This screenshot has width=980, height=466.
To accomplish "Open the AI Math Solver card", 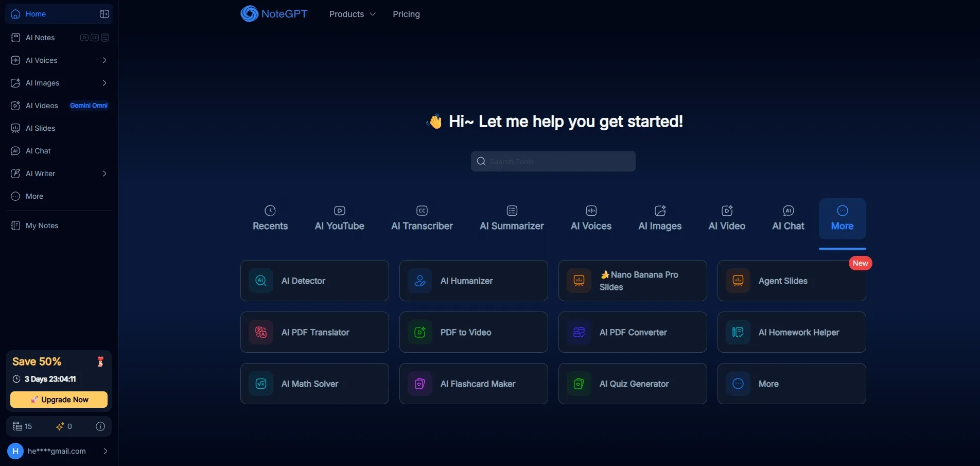I will 314,384.
